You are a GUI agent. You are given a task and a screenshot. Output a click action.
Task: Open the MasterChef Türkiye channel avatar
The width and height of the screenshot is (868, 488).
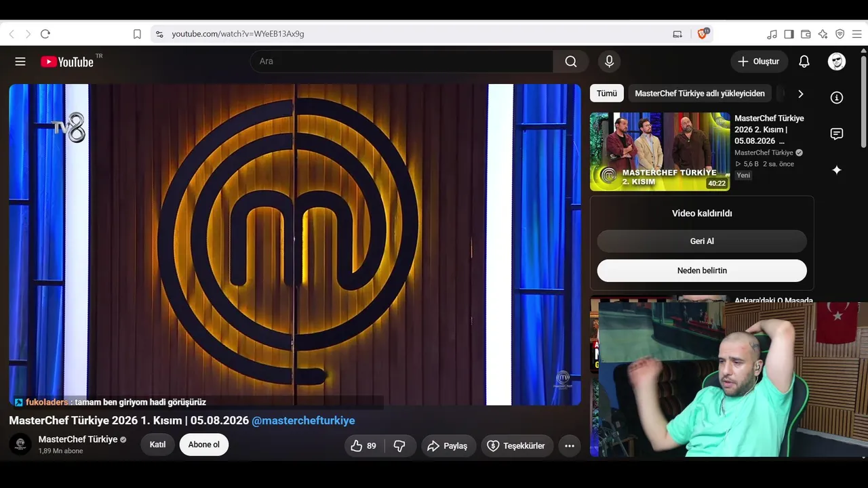(x=20, y=445)
